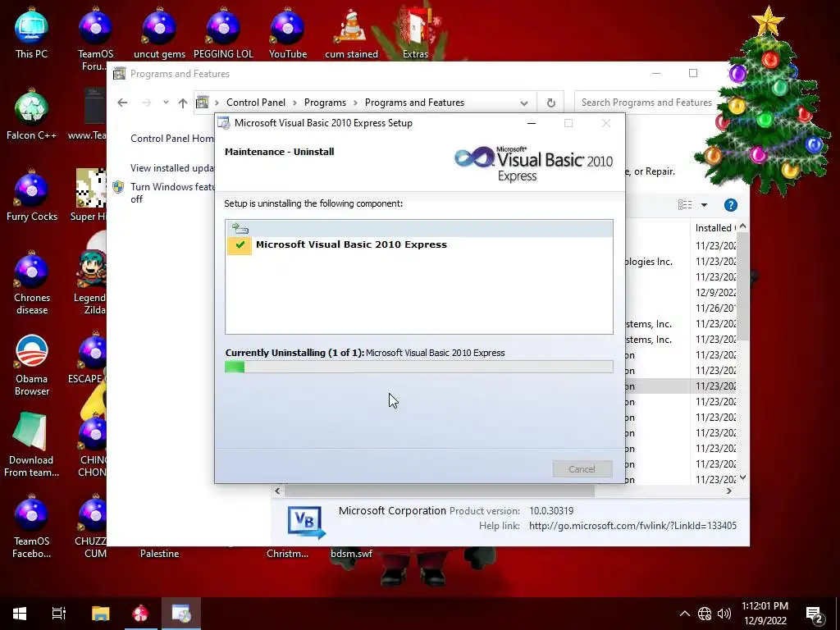Launch Obama Browser from desktop
Viewport: 840px width, 630px height.
click(x=31, y=365)
